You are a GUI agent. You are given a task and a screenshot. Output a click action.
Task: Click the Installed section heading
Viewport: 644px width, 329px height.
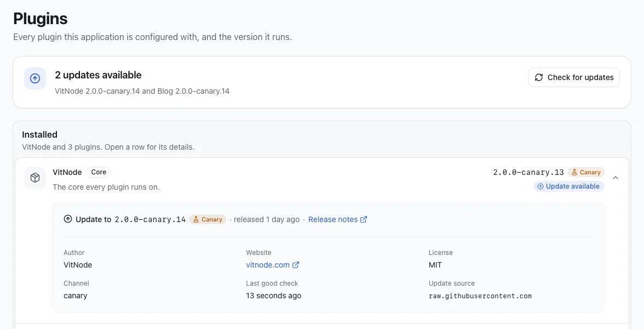click(x=39, y=134)
